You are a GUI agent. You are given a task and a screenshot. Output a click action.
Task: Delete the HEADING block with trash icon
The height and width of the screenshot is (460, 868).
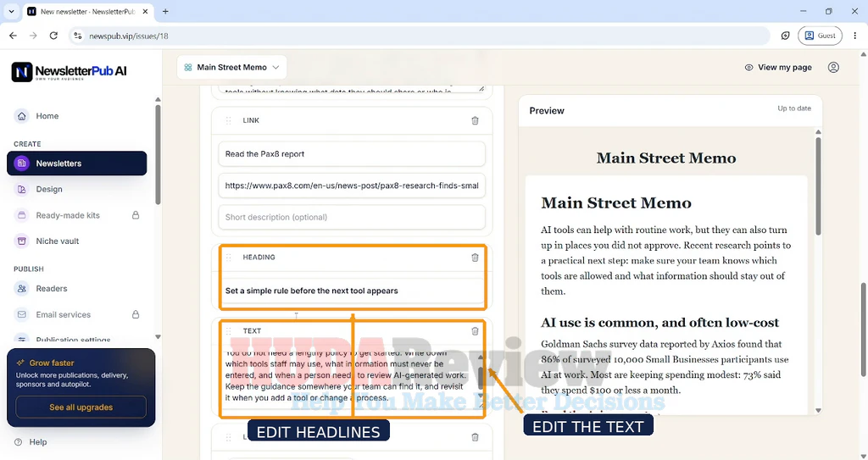[x=475, y=258]
